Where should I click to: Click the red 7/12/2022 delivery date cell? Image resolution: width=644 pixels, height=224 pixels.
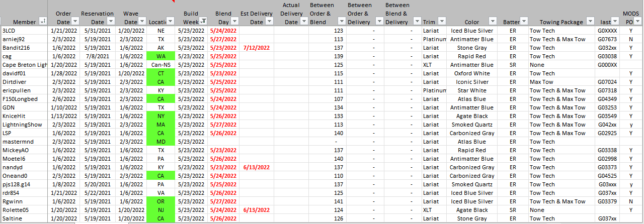tap(256, 48)
